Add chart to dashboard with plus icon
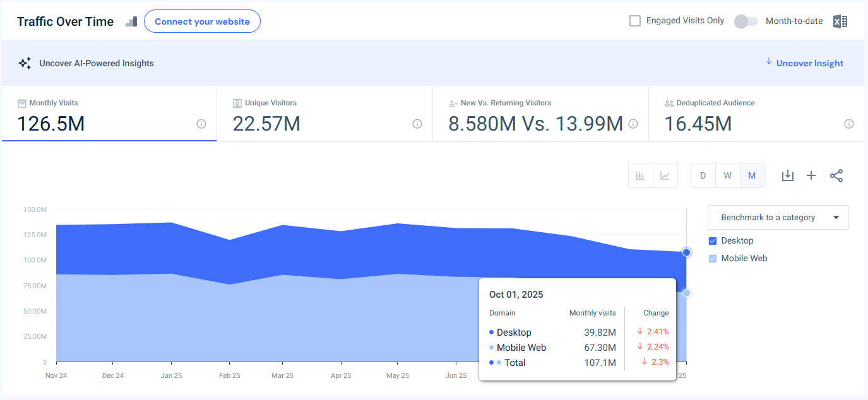Image resolution: width=868 pixels, height=400 pixels. click(x=811, y=175)
